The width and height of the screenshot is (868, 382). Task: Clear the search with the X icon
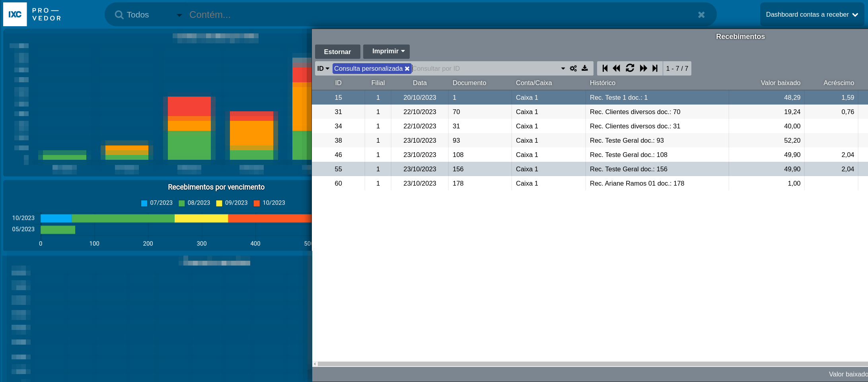click(x=701, y=15)
